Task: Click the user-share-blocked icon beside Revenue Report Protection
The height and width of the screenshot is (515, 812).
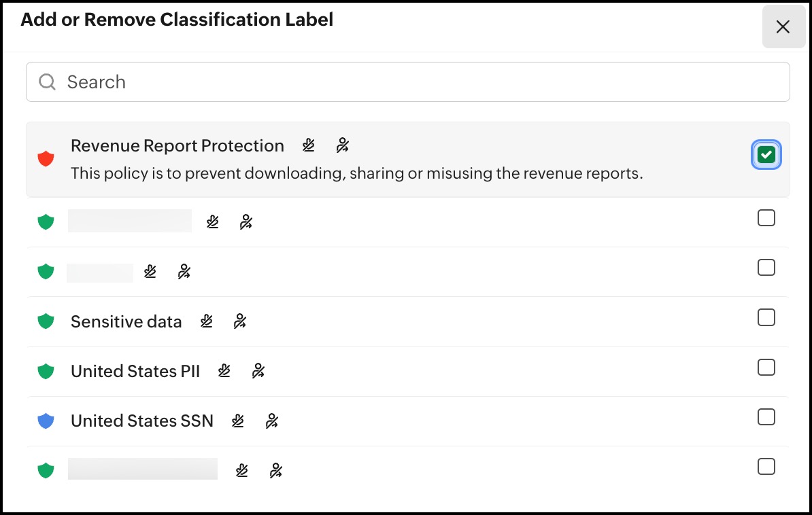Action: pyautogui.click(x=342, y=145)
